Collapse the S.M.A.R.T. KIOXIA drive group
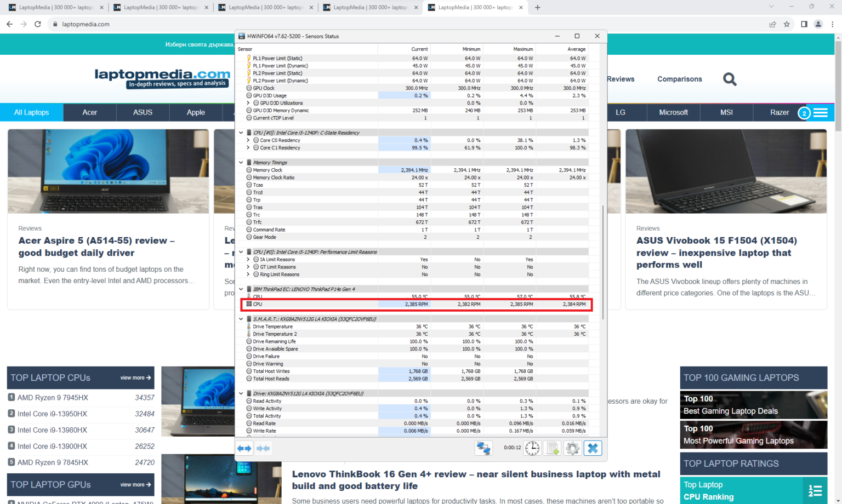Screen dimensions: 842x504 241,319
